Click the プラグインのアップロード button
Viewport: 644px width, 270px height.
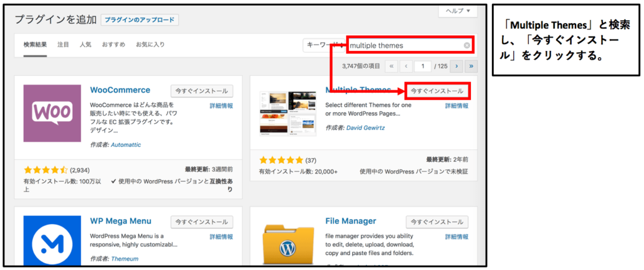pos(140,19)
